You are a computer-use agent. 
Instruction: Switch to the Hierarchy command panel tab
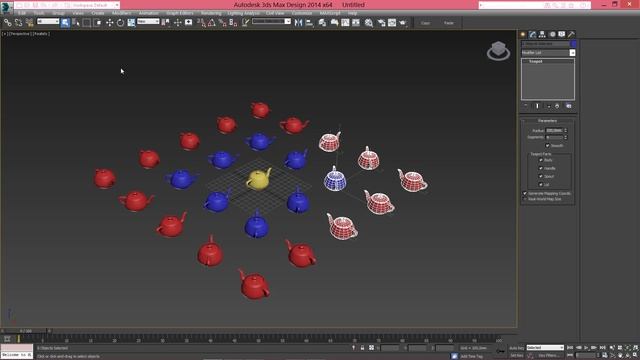(542, 34)
